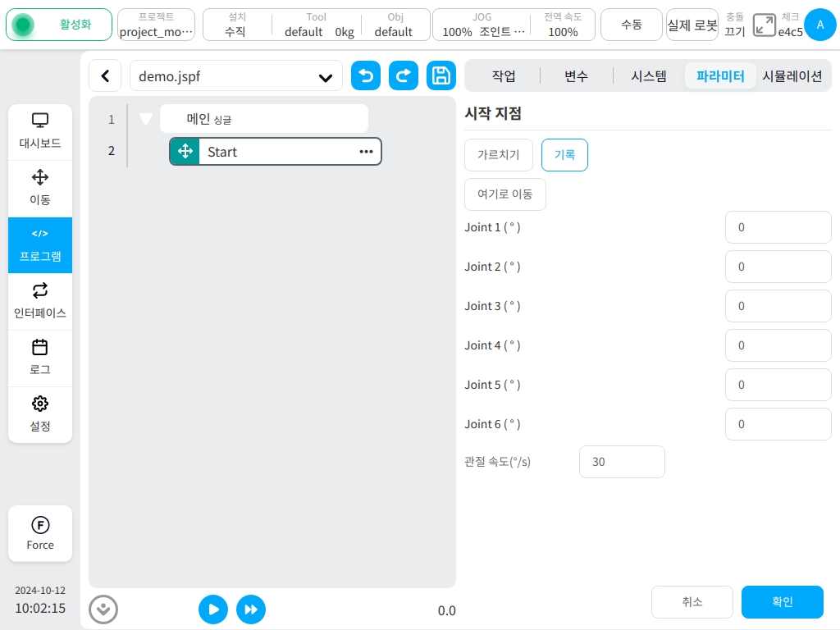
Task: Click the Joint 6 angle input field
Action: tap(778, 424)
